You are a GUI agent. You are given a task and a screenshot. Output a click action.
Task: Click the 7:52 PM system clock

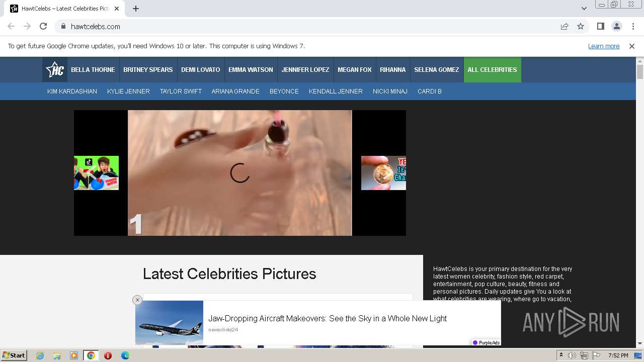pyautogui.click(x=618, y=355)
